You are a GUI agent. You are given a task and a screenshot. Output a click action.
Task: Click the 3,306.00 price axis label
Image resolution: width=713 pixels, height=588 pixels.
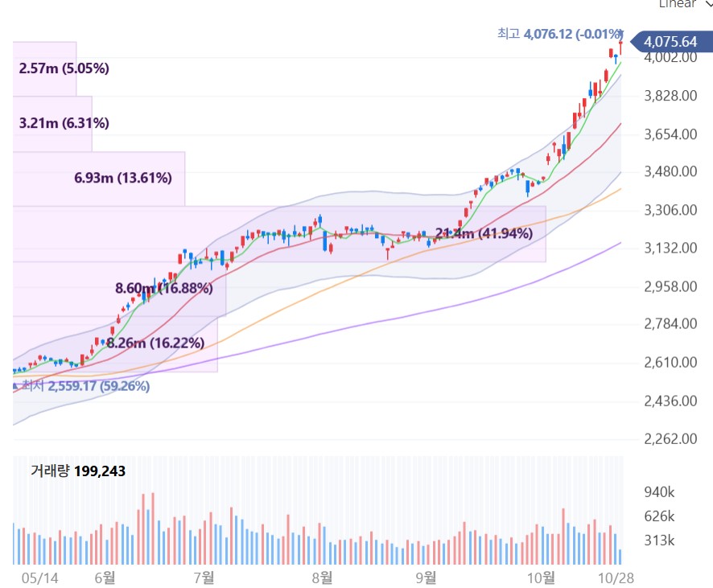pos(670,210)
